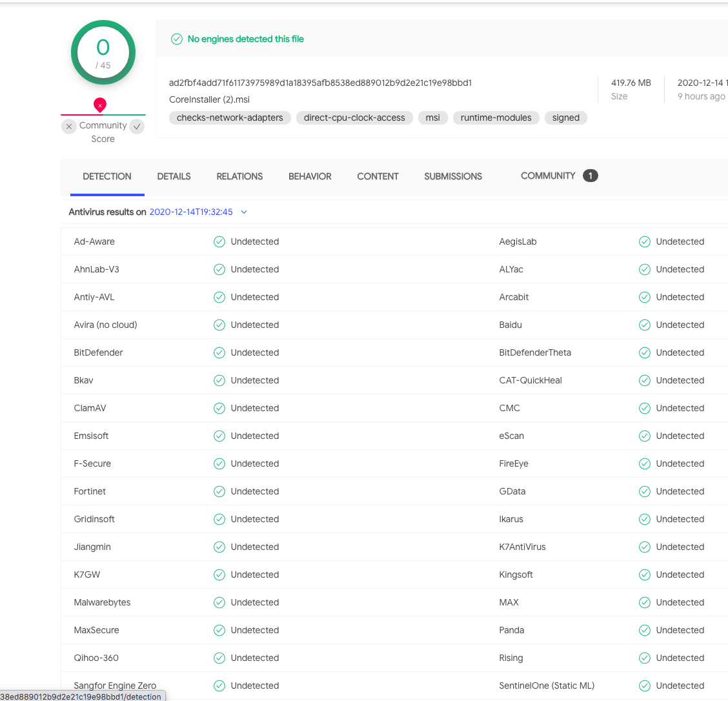Click the Undetected check icon for Malwarebytes
This screenshot has height=701, width=728.
pyautogui.click(x=219, y=603)
